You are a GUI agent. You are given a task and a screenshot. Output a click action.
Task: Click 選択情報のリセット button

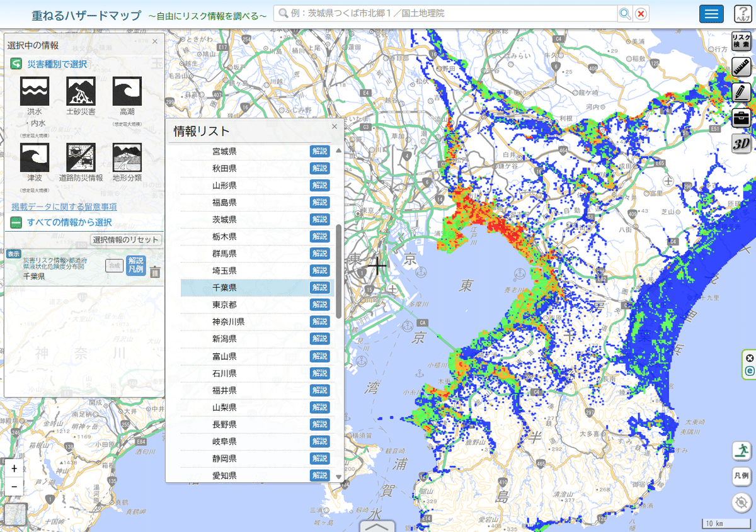126,240
